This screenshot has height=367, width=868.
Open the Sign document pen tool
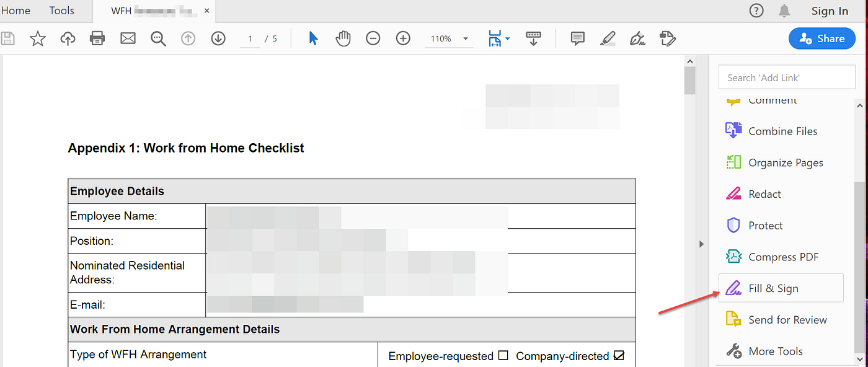click(637, 38)
